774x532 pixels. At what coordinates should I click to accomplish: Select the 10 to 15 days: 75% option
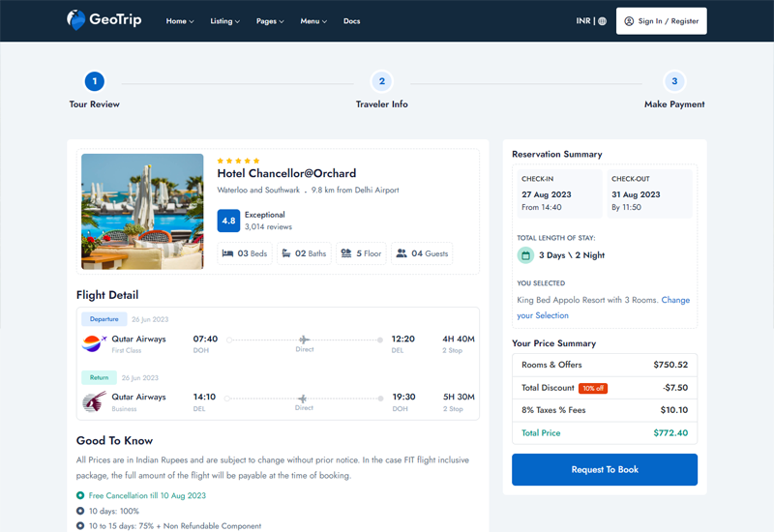(x=81, y=526)
